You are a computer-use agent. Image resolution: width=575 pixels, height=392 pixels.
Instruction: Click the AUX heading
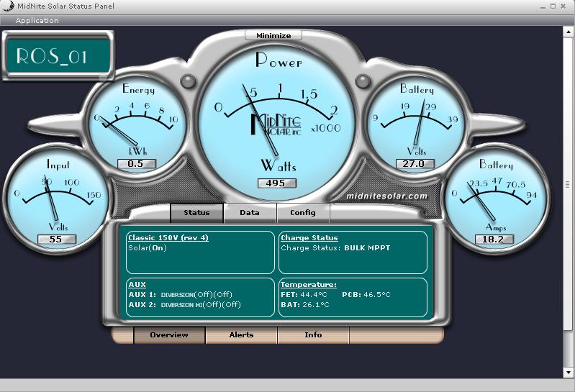137,285
